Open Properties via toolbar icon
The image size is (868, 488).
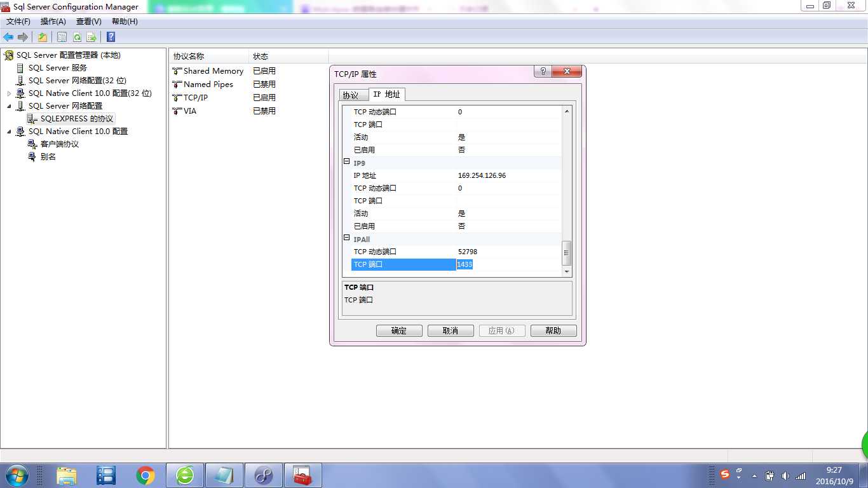pyautogui.click(x=62, y=37)
